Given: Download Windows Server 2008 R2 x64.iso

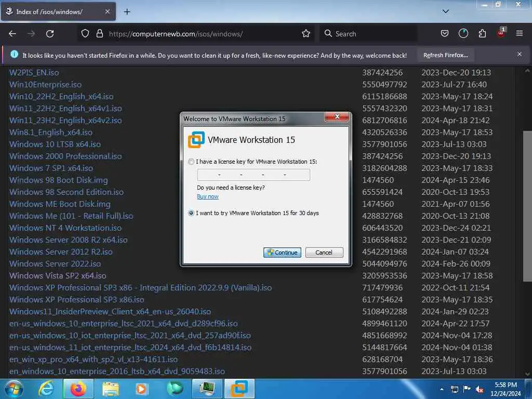Looking at the screenshot, I should (69, 240).
